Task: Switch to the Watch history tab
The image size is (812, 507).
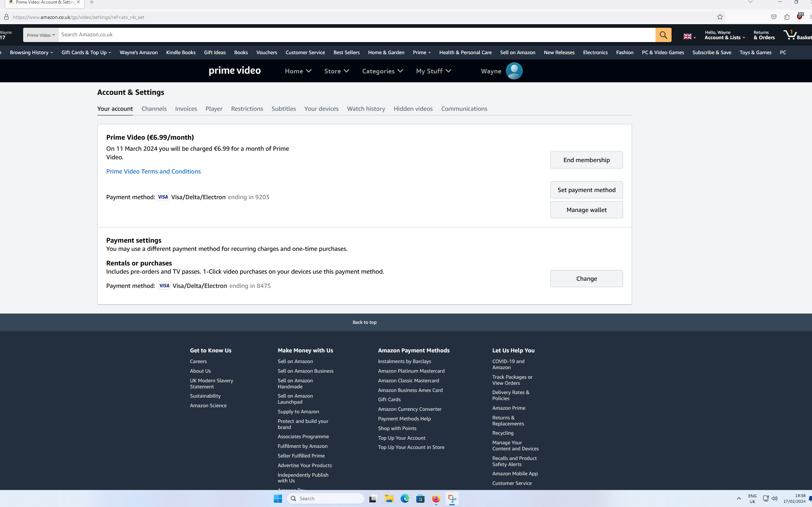Action: (366, 109)
